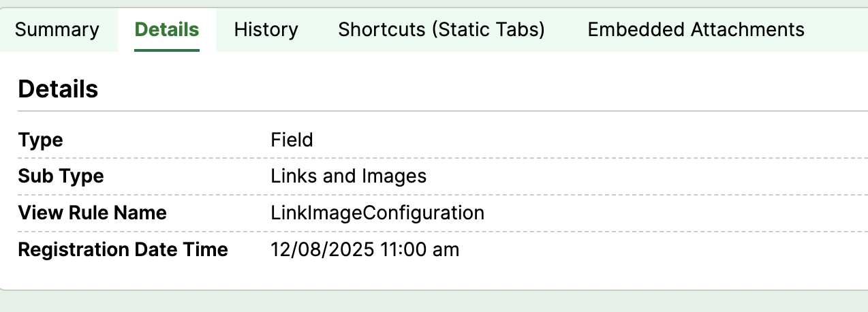Click green underline beneath active Details tab
The height and width of the screenshot is (312, 868).
click(167, 50)
